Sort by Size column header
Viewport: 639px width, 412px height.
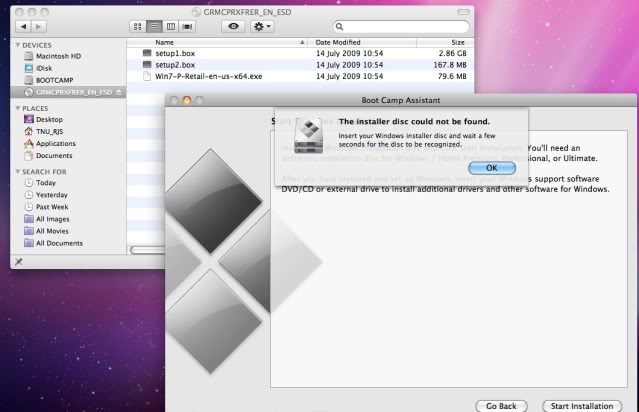click(x=445, y=42)
